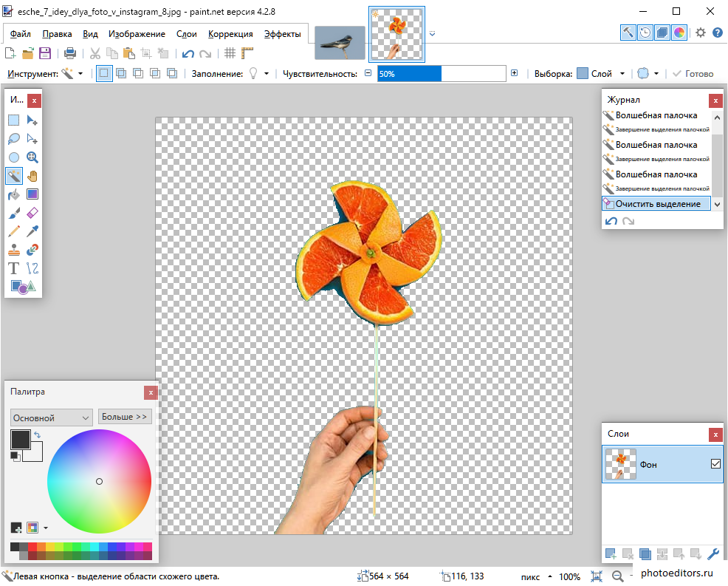Open the Слои menu
This screenshot has height=586, width=728.
click(187, 34)
